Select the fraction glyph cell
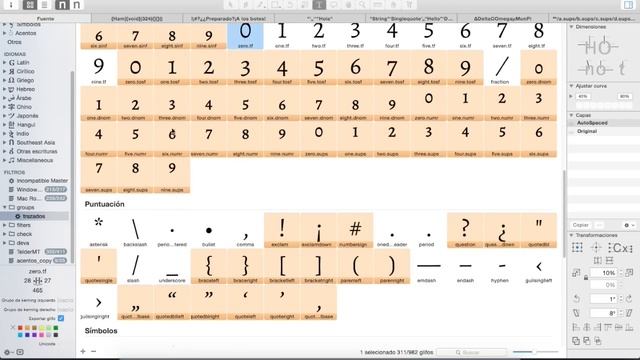Image resolution: width=640 pixels, height=360 pixels. [x=502, y=68]
